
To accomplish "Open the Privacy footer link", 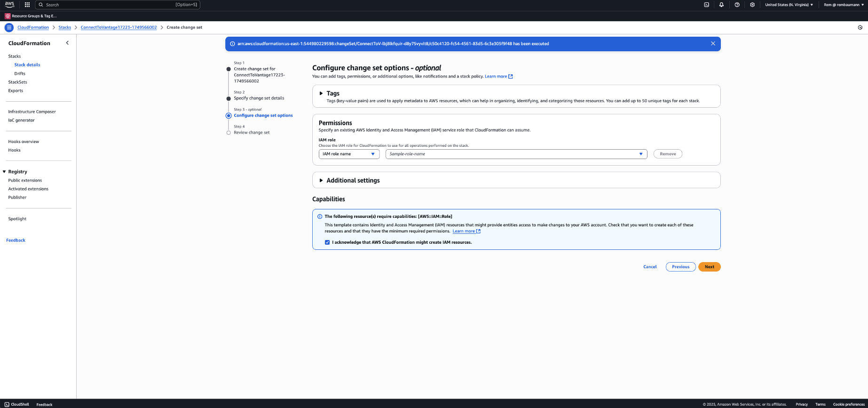I will tap(802, 404).
